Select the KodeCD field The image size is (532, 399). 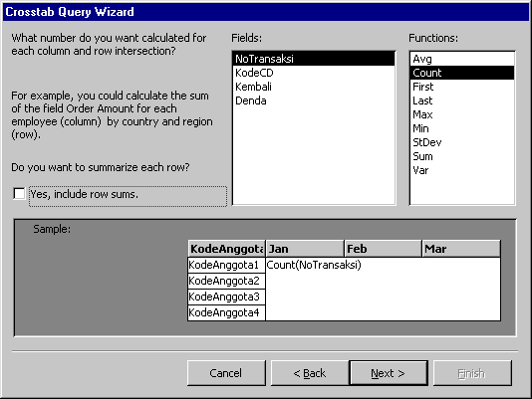click(x=314, y=73)
